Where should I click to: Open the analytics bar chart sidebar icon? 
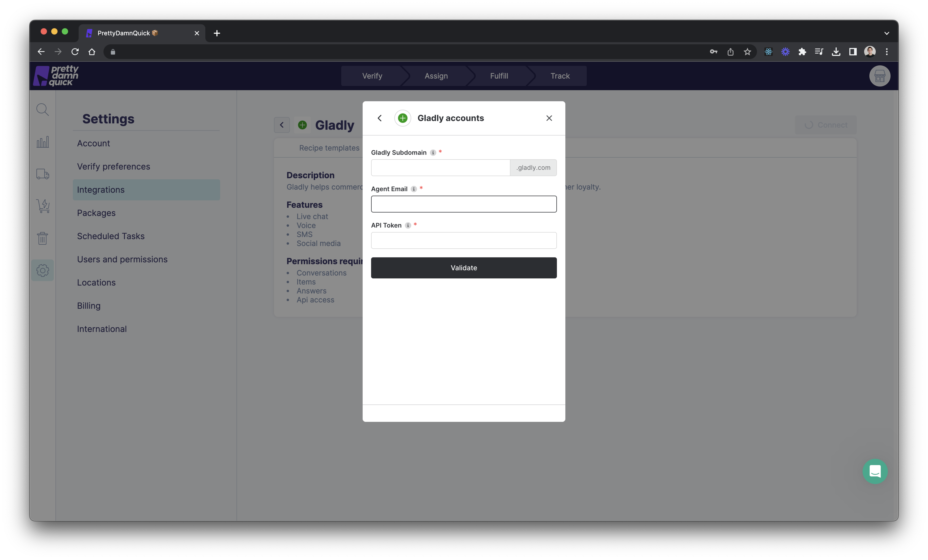(x=43, y=142)
